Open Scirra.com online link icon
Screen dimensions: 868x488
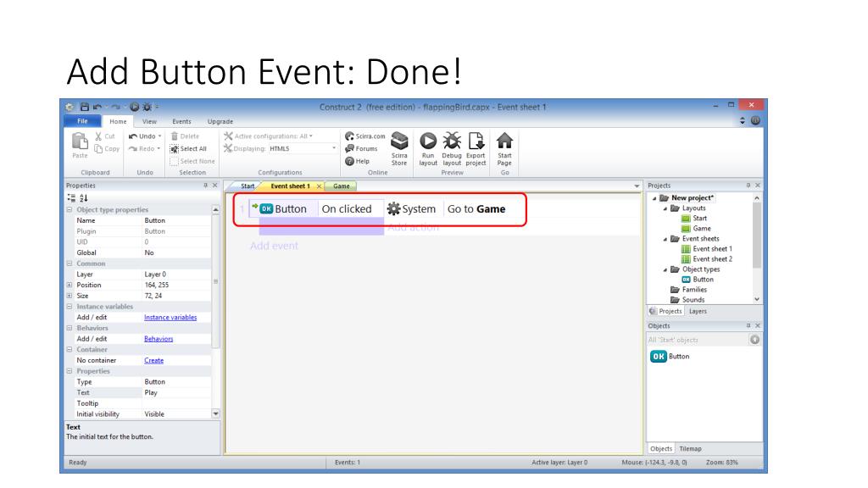tap(349, 136)
